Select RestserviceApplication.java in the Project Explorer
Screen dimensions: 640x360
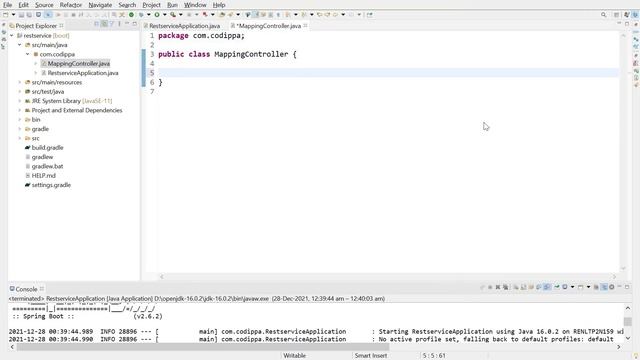pos(83,73)
